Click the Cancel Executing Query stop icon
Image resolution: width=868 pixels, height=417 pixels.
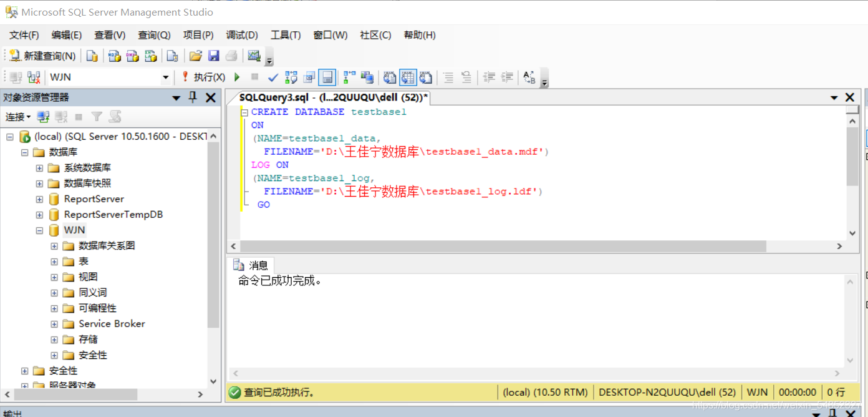coord(254,77)
